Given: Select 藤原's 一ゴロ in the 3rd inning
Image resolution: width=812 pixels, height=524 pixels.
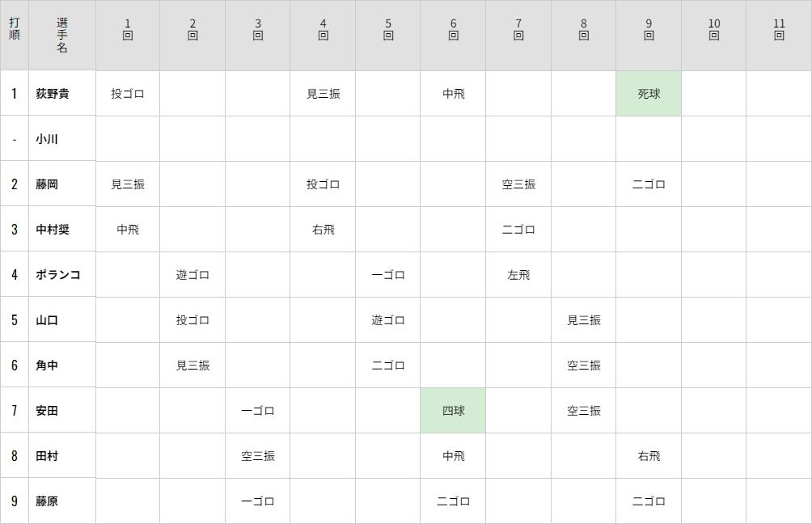Looking at the screenshot, I should tap(258, 501).
